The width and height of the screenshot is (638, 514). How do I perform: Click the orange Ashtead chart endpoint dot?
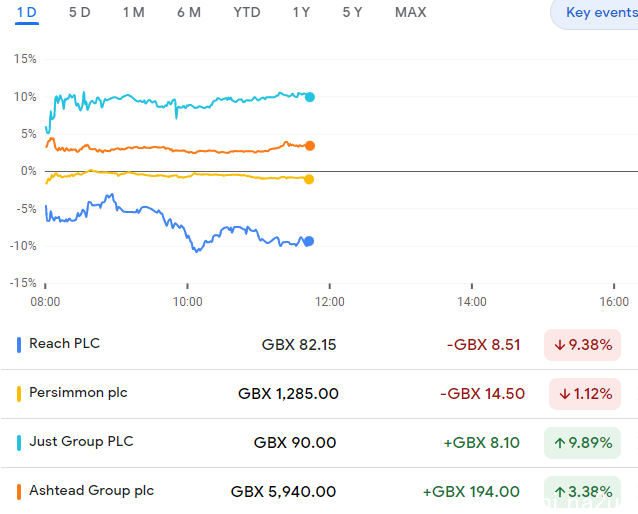310,146
